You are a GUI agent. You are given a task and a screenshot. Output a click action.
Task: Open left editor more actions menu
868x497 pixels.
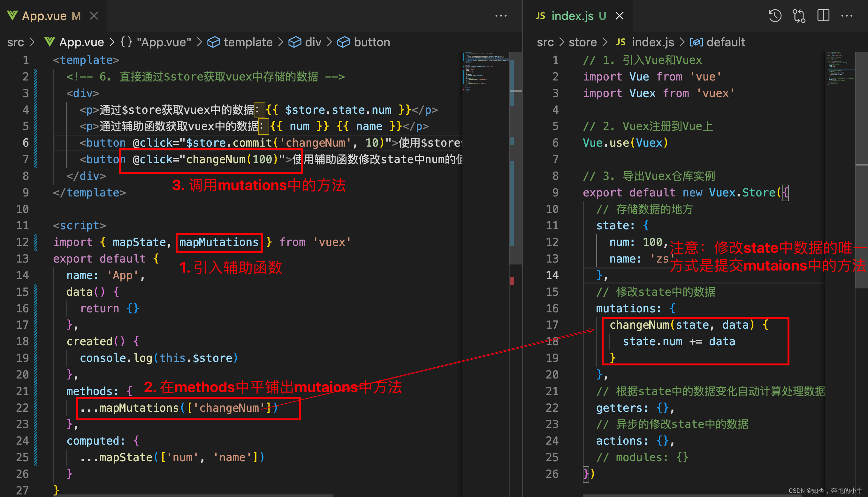tap(500, 16)
